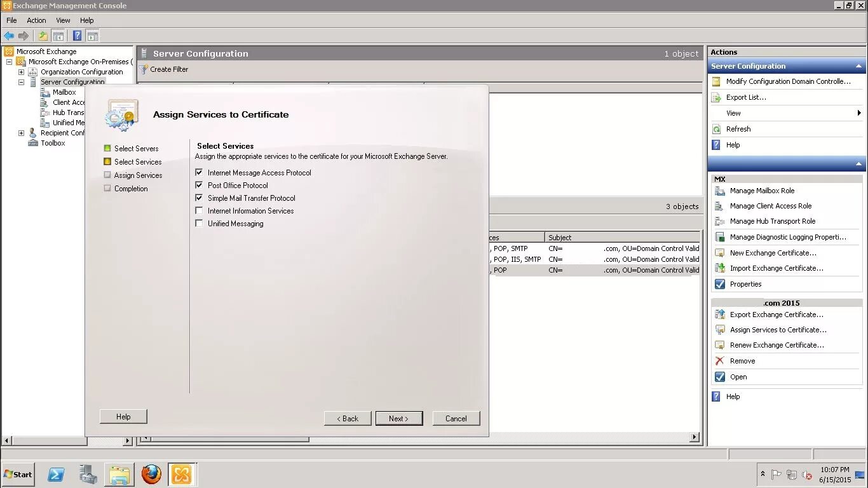Open Firefox from the taskbar
The width and height of the screenshot is (868, 488).
pyautogui.click(x=151, y=474)
